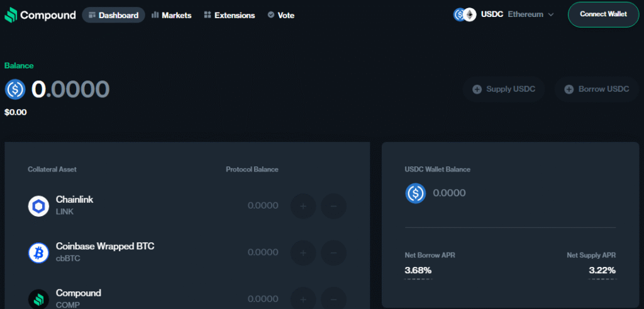Supply cbBTC collateral using the plus button
The image size is (644, 309).
point(303,252)
